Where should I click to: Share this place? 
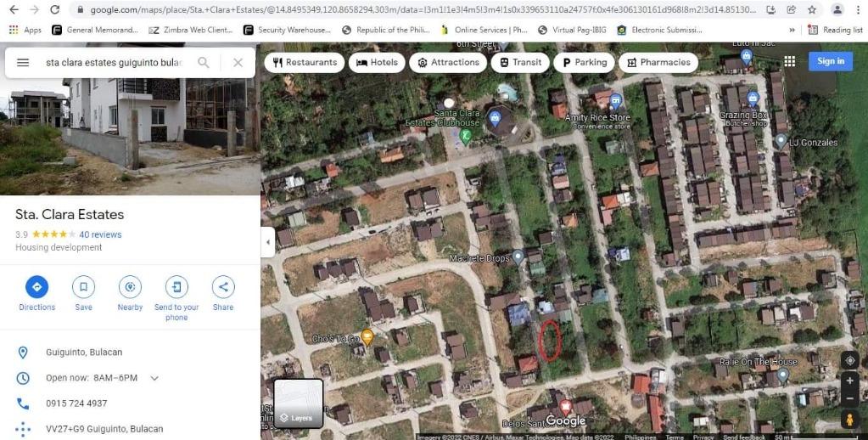tap(223, 286)
